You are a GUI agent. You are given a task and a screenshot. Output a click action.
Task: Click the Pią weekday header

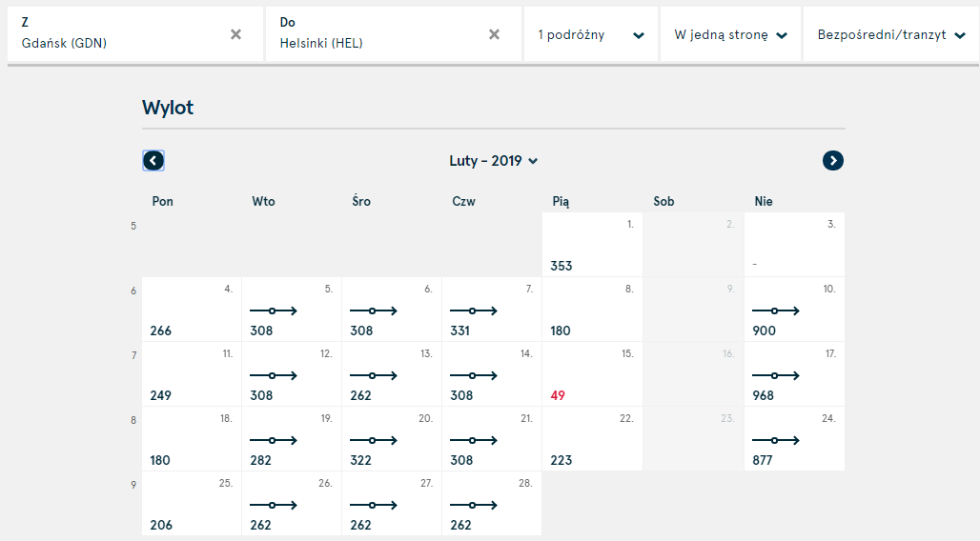point(561,202)
